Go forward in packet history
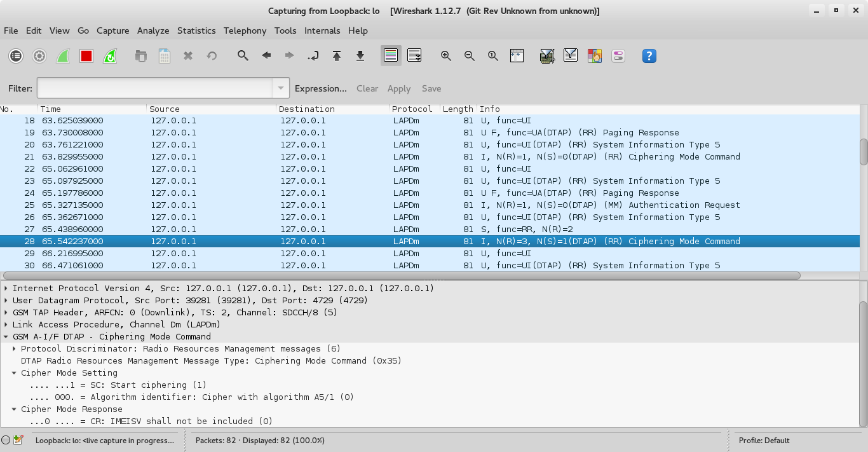The image size is (868, 452). tap(290, 56)
